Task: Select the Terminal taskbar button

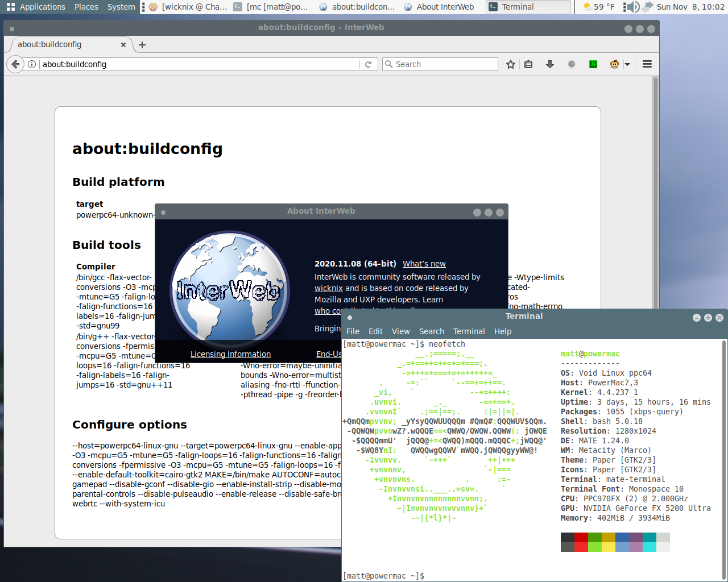Action: pyautogui.click(x=528, y=7)
